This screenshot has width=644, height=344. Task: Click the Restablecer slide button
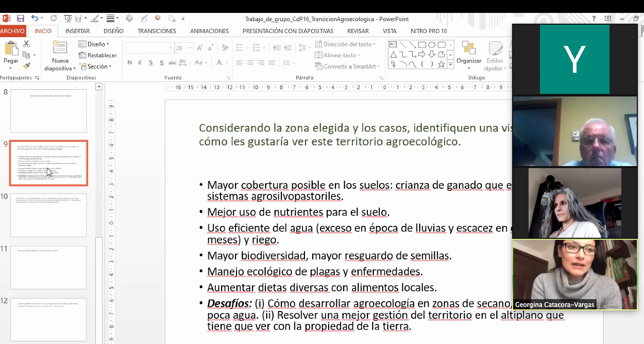[x=98, y=55]
